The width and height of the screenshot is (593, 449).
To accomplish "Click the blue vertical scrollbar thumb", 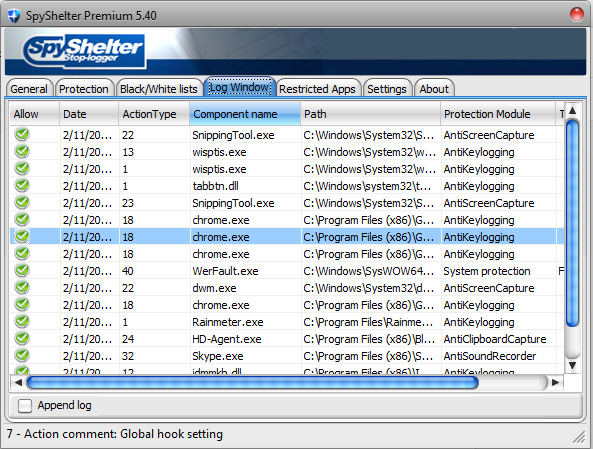I will tap(573, 223).
